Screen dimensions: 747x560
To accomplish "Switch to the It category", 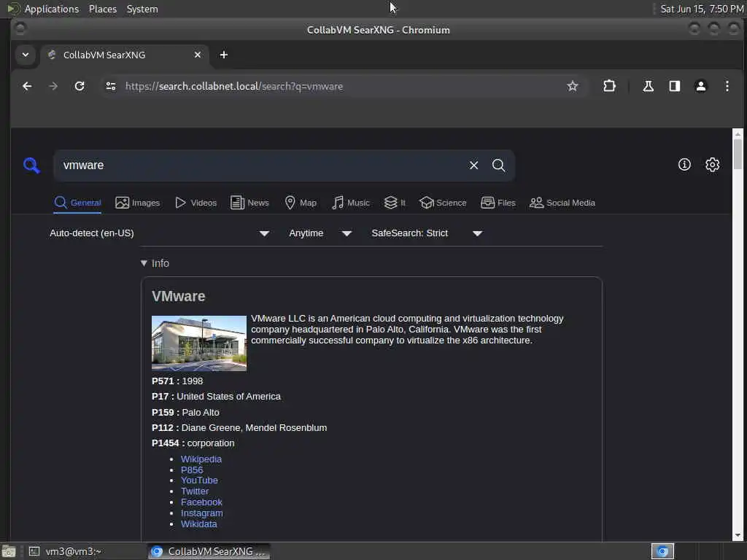I will coord(395,203).
